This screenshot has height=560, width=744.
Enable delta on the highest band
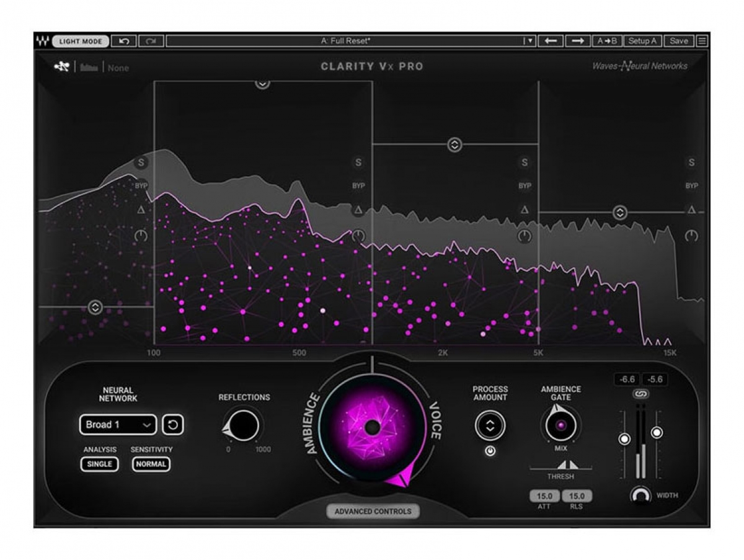tap(691, 210)
